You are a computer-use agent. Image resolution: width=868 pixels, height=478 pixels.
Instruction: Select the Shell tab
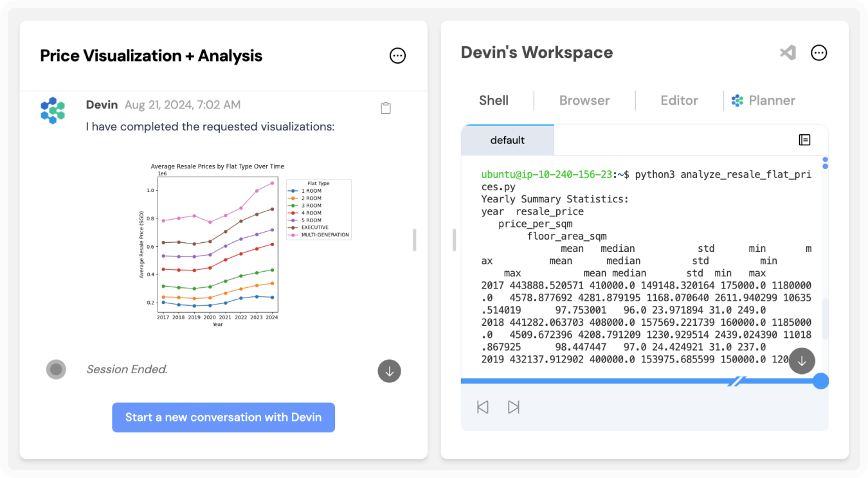(x=493, y=100)
